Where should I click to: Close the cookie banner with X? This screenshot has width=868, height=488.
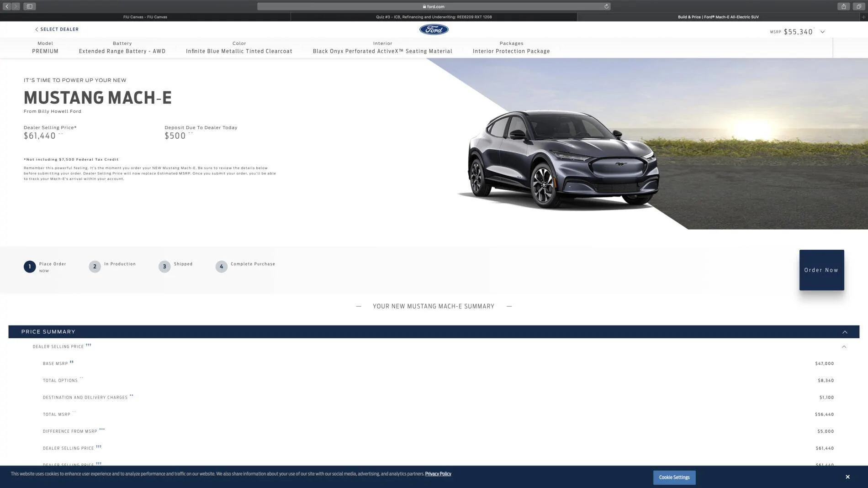point(847,477)
